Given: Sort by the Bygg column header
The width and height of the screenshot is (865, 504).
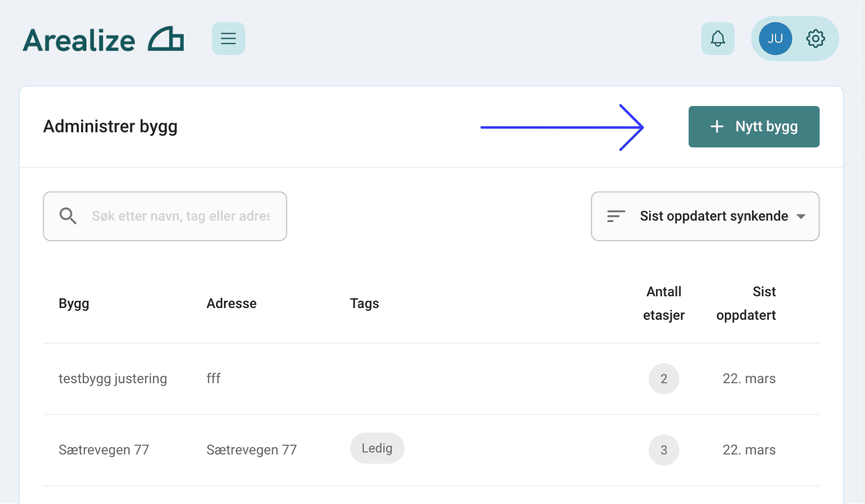Looking at the screenshot, I should [74, 304].
